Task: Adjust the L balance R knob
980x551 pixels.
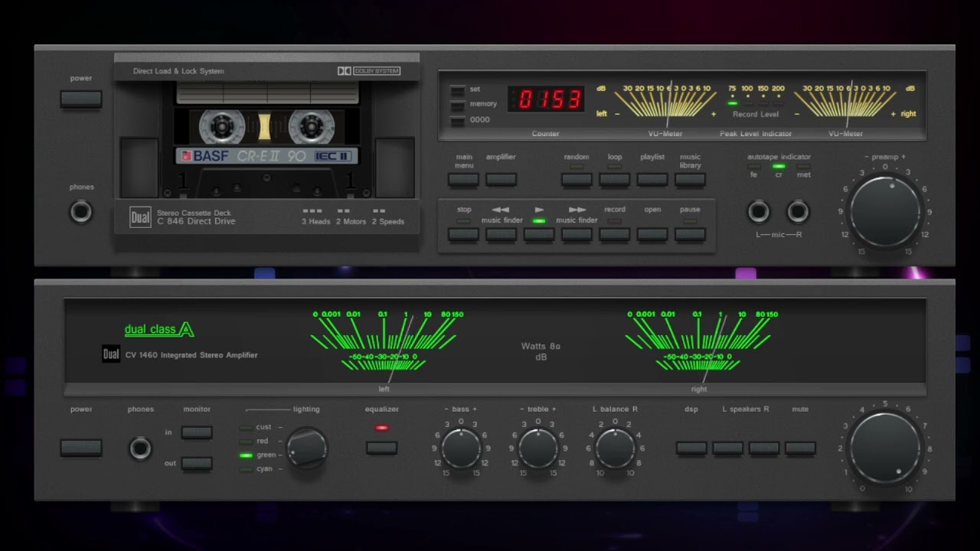Action: [615, 448]
